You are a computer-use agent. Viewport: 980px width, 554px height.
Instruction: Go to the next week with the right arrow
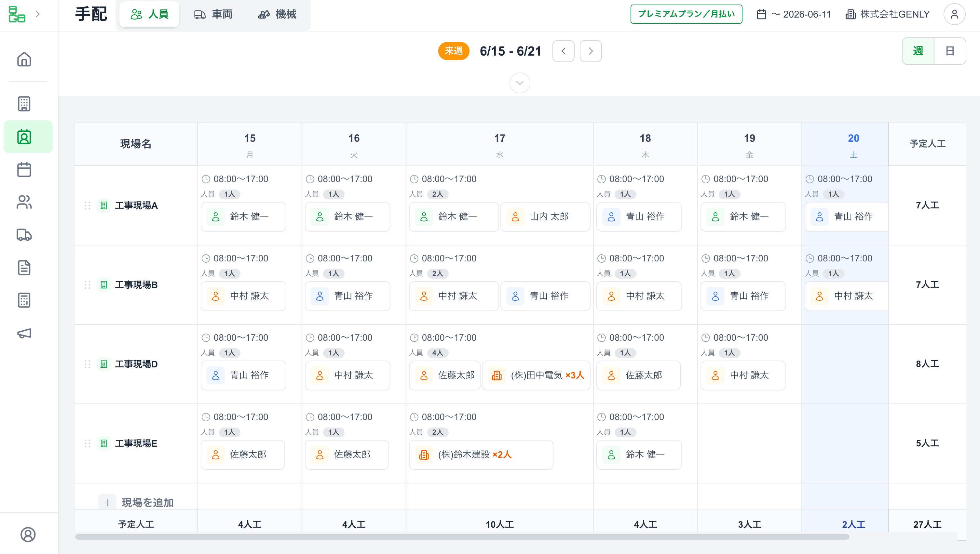click(591, 51)
